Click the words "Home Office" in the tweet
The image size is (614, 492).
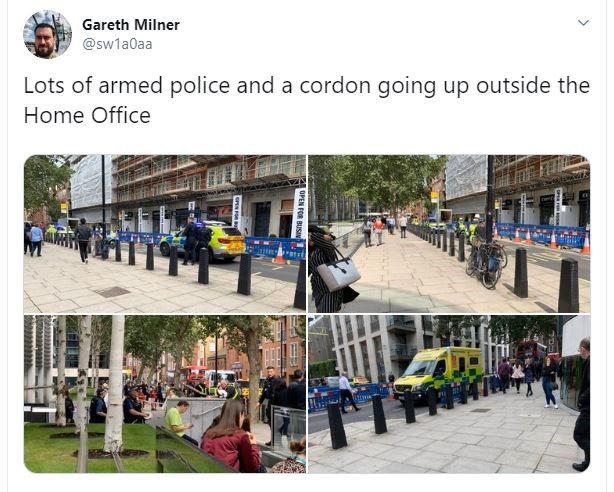point(87,116)
